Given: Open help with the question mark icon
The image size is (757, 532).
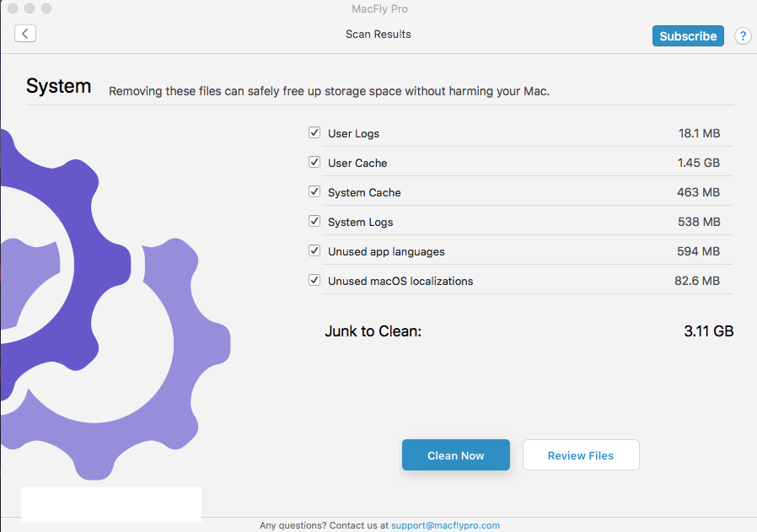Looking at the screenshot, I should (x=743, y=35).
